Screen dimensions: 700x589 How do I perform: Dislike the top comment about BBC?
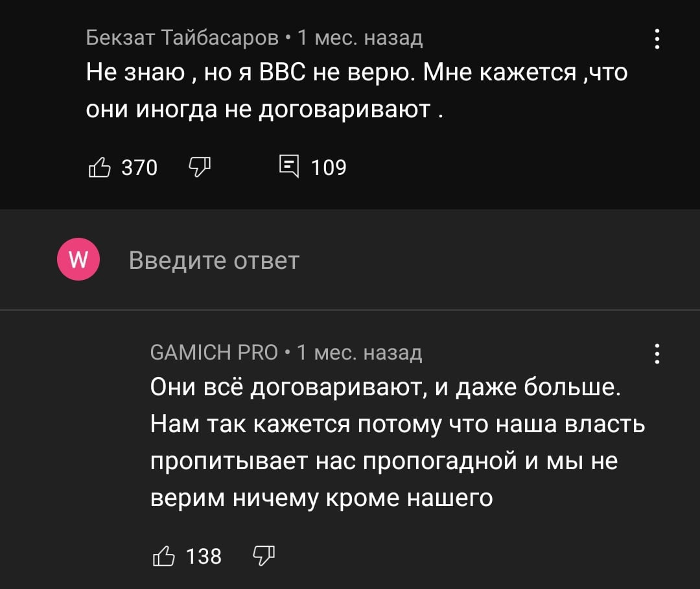tap(200, 168)
